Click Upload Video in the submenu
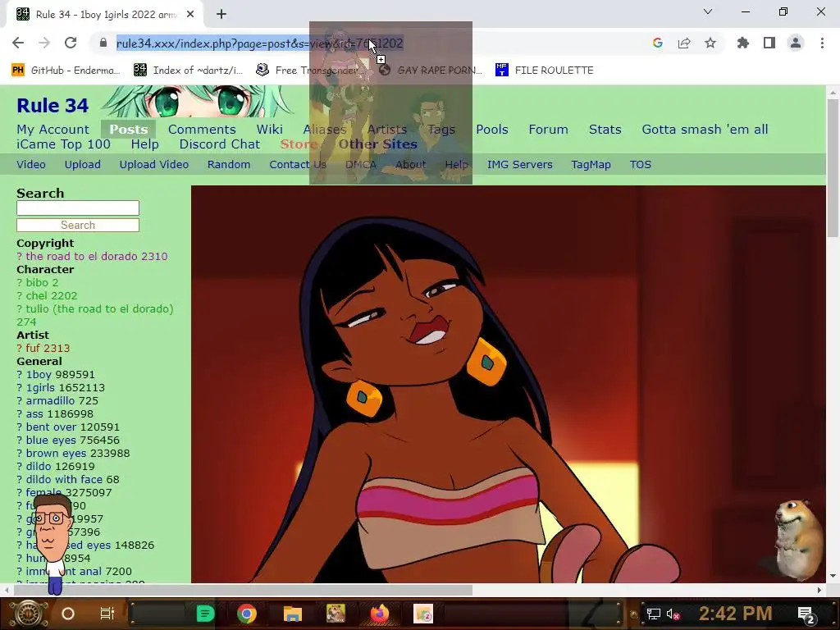This screenshot has height=630, width=840. click(x=153, y=164)
